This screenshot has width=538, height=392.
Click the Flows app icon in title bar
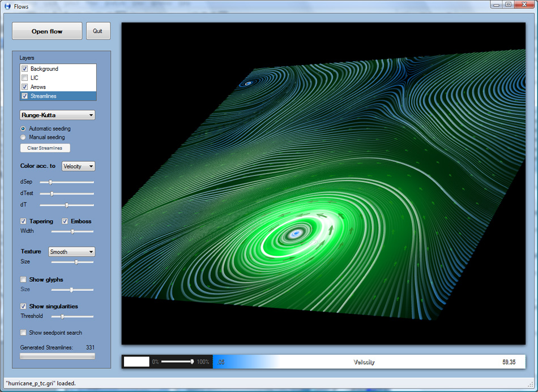[x=7, y=6]
